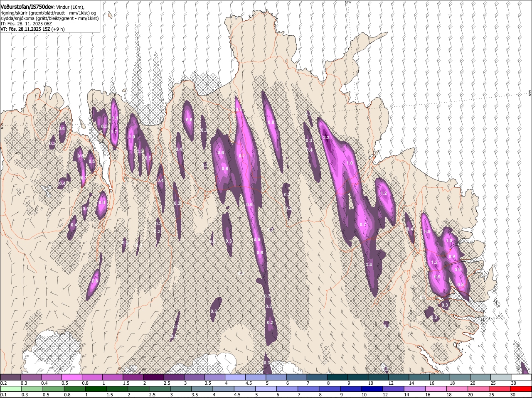This screenshot has height=398, width=532.
Task: Click the top legend row 3.5 lavender swatch
Action: click(214, 377)
